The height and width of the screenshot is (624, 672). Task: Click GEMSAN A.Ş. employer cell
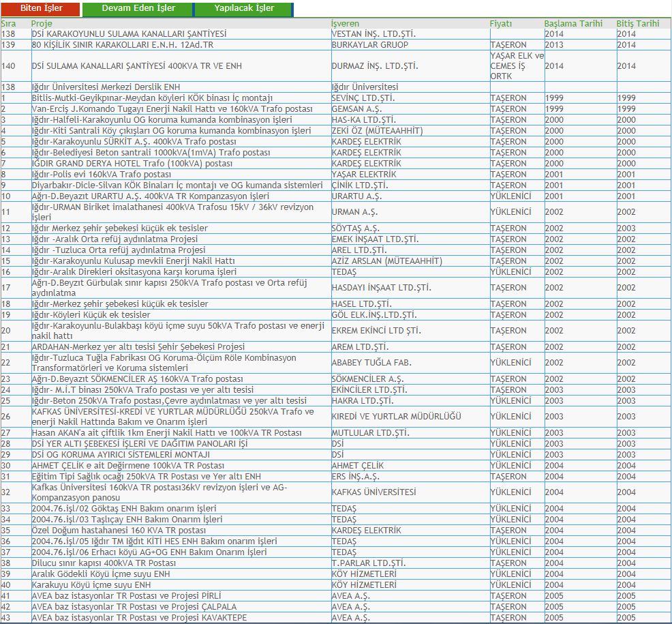pyautogui.click(x=410, y=109)
